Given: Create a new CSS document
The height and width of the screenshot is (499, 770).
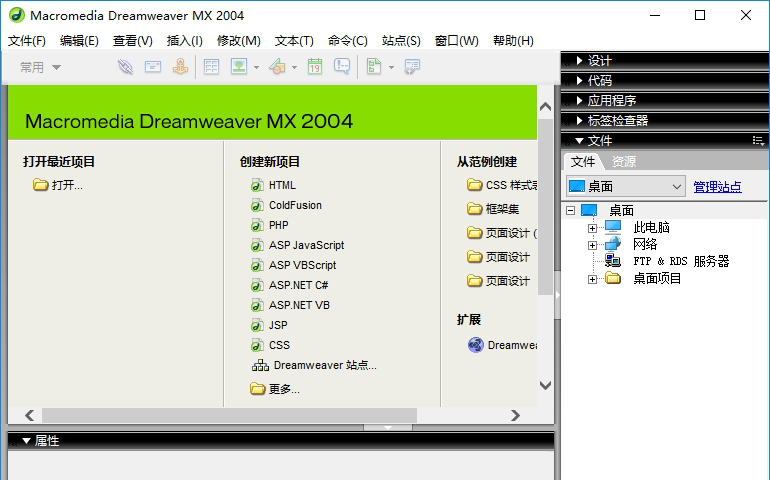Looking at the screenshot, I should click(270, 345).
